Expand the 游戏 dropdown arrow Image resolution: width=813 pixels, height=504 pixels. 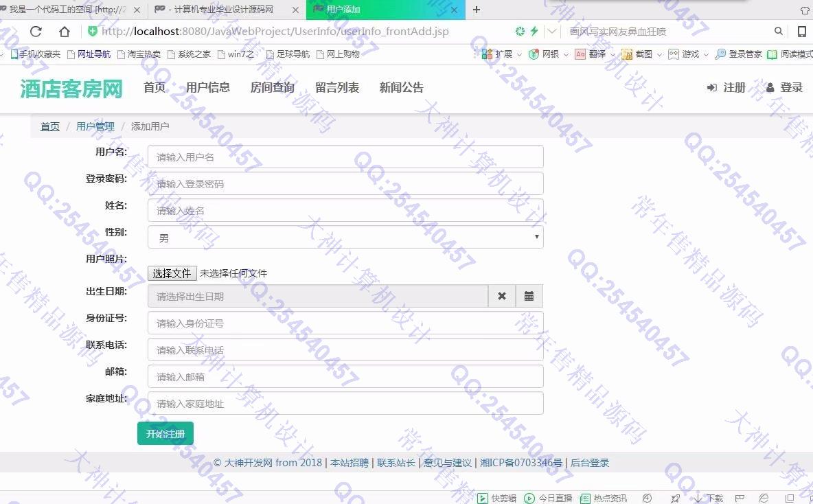pos(706,54)
